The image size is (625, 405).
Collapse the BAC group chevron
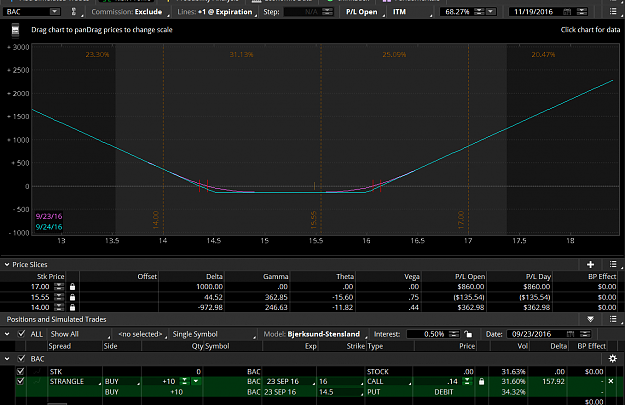(x=7, y=359)
